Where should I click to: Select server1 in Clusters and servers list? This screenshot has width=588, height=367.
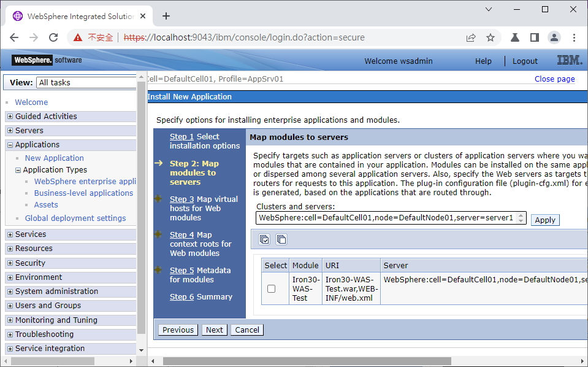386,218
